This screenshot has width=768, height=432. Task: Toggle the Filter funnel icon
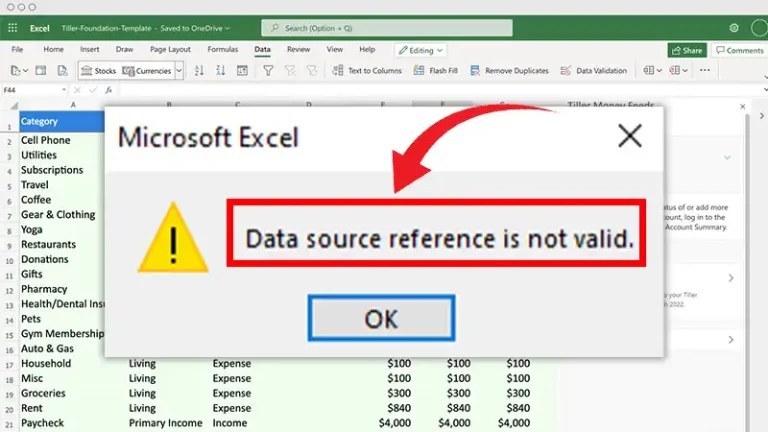(x=268, y=71)
